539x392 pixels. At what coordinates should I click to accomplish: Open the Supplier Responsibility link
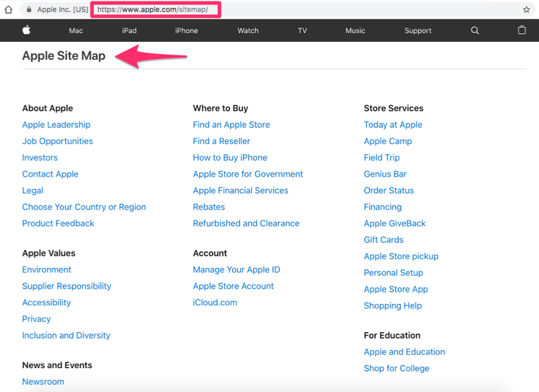point(67,286)
